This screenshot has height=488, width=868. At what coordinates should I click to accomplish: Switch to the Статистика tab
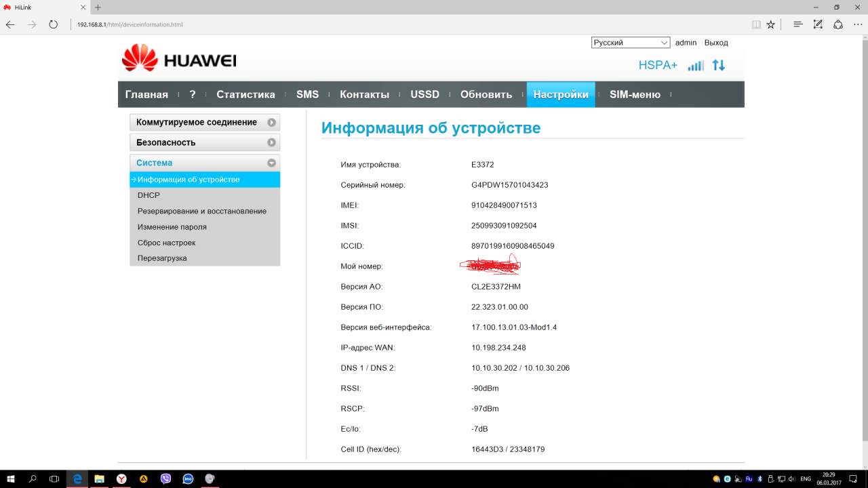245,95
